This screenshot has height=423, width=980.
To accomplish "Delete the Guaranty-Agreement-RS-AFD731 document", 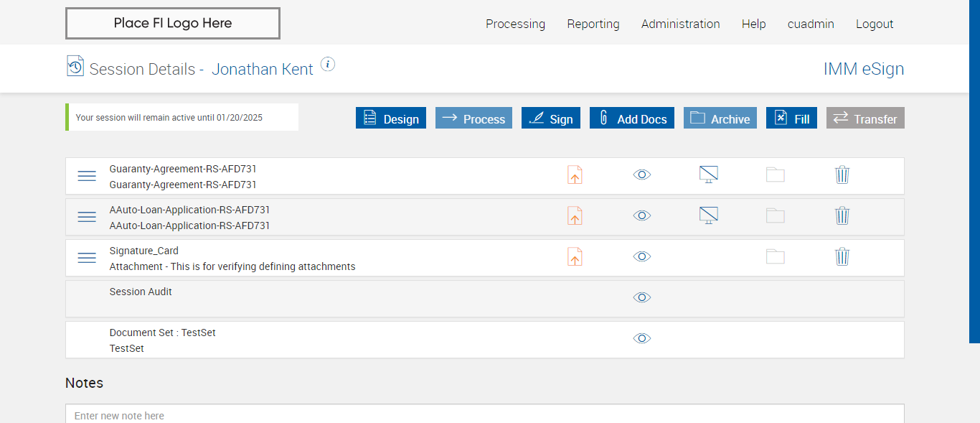I will 842,175.
